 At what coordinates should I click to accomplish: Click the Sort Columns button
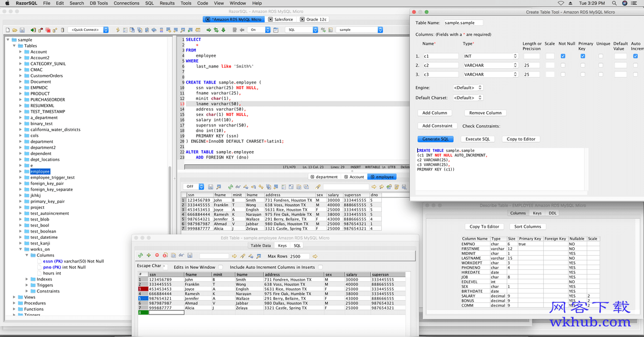tap(528, 227)
